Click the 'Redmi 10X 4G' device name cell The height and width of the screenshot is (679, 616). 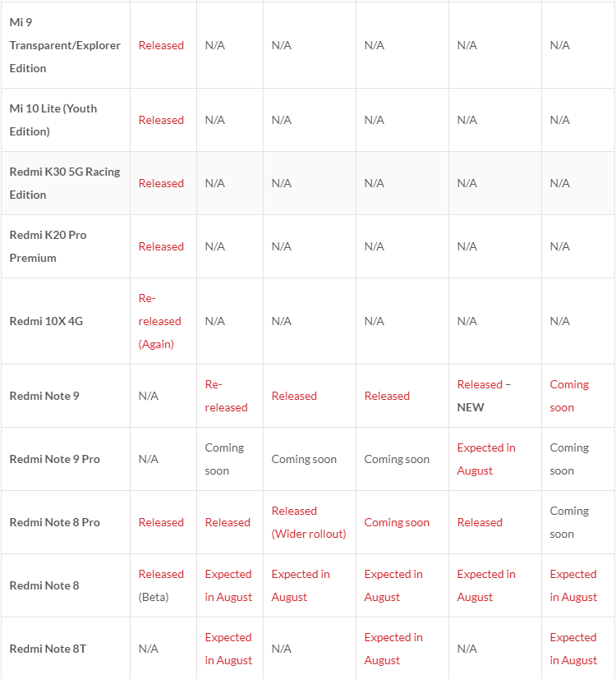pyautogui.click(x=46, y=321)
